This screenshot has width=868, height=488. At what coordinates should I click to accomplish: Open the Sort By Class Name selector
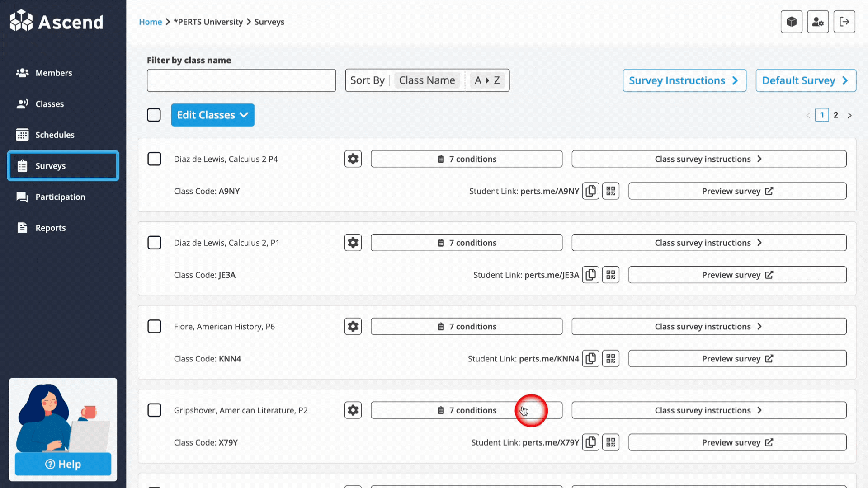coord(427,80)
